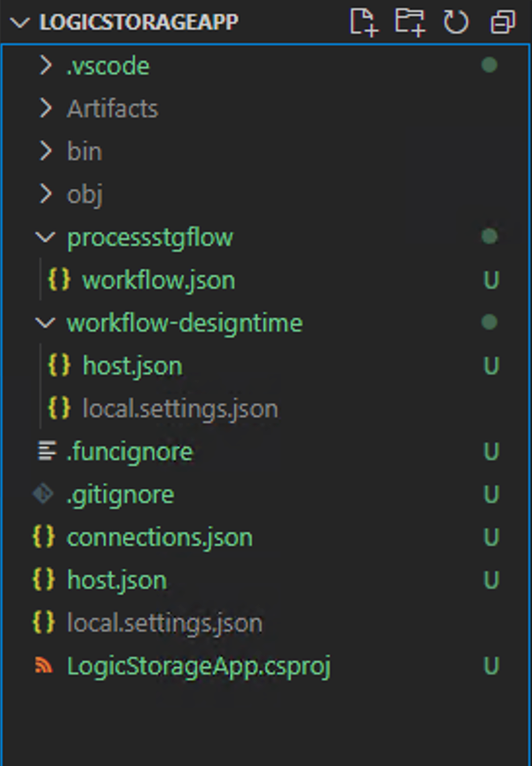The image size is (532, 766).
Task: Expand the bin folder chevron
Action: click(46, 151)
